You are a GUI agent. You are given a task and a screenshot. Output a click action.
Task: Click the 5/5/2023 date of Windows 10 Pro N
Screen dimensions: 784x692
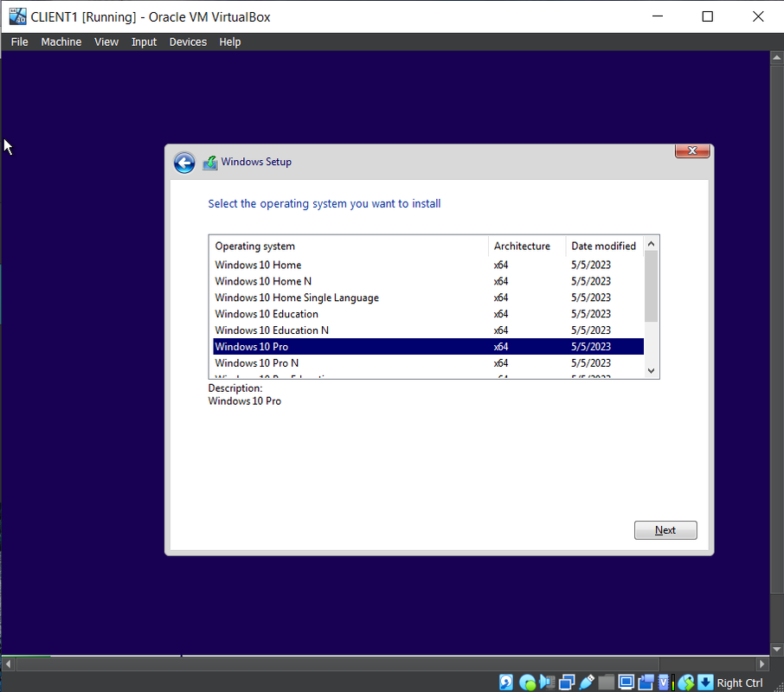(x=591, y=363)
